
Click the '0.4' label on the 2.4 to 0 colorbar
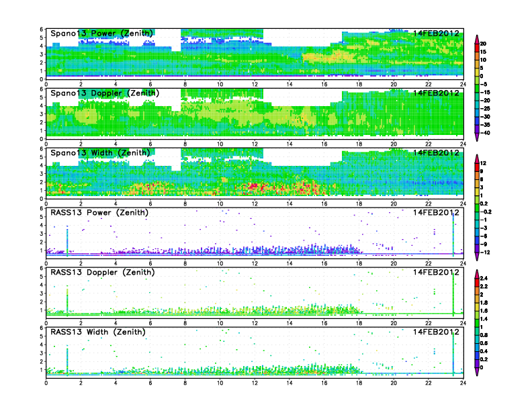[x=484, y=351]
